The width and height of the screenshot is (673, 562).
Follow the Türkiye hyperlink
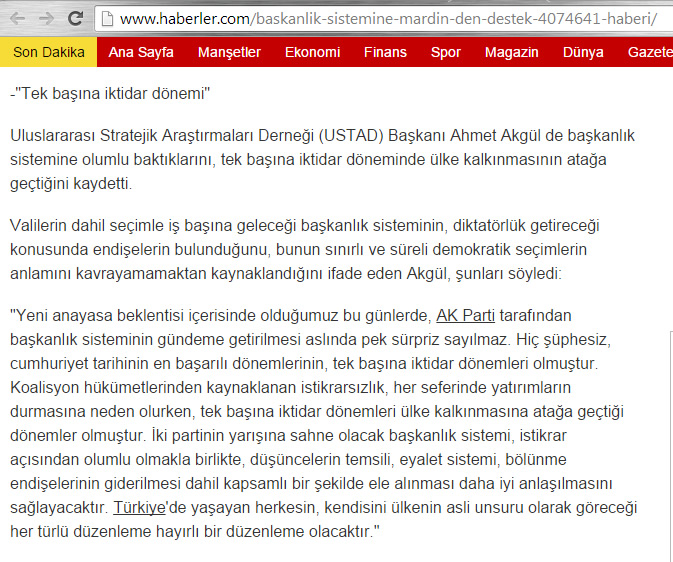tap(139, 507)
